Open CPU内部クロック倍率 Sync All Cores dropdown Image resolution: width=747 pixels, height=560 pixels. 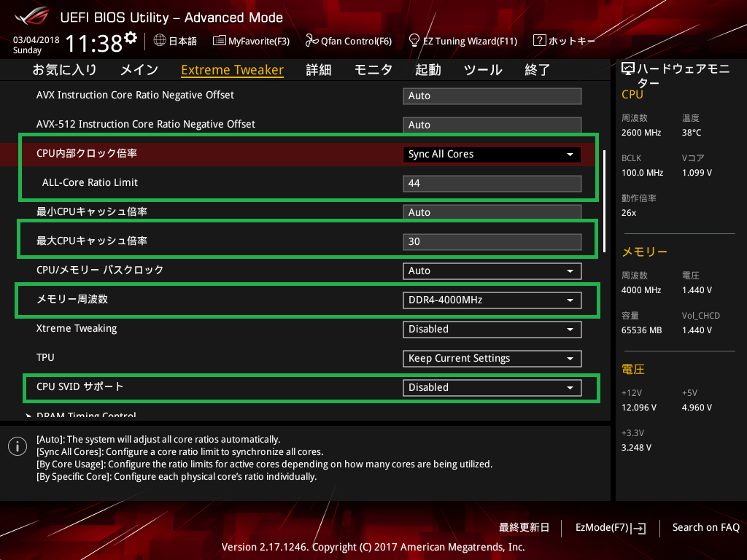tap(492, 155)
